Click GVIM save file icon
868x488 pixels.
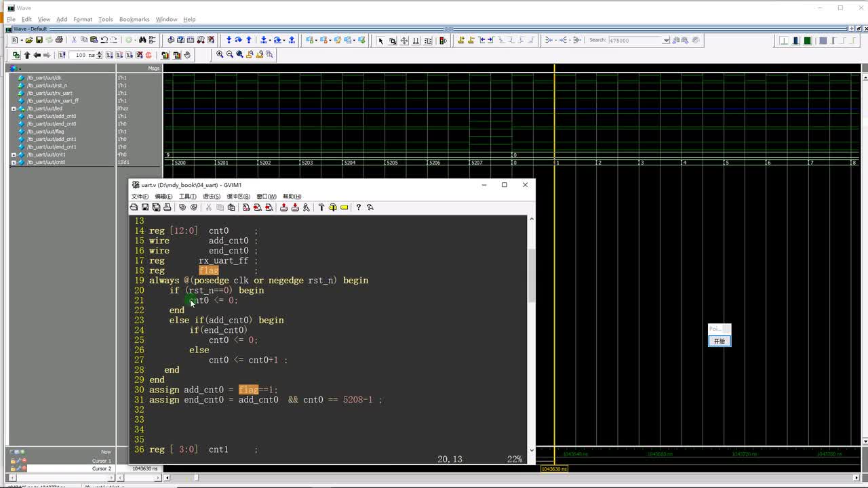click(x=144, y=207)
